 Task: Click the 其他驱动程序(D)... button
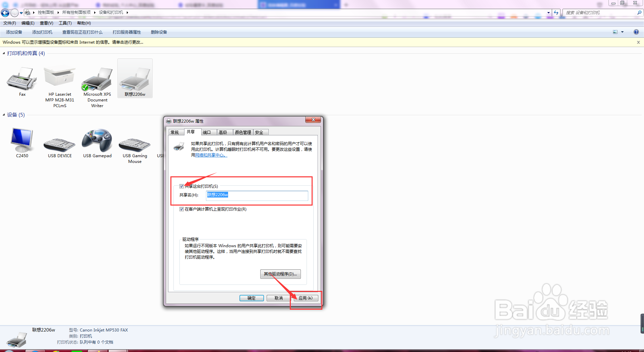click(x=280, y=274)
